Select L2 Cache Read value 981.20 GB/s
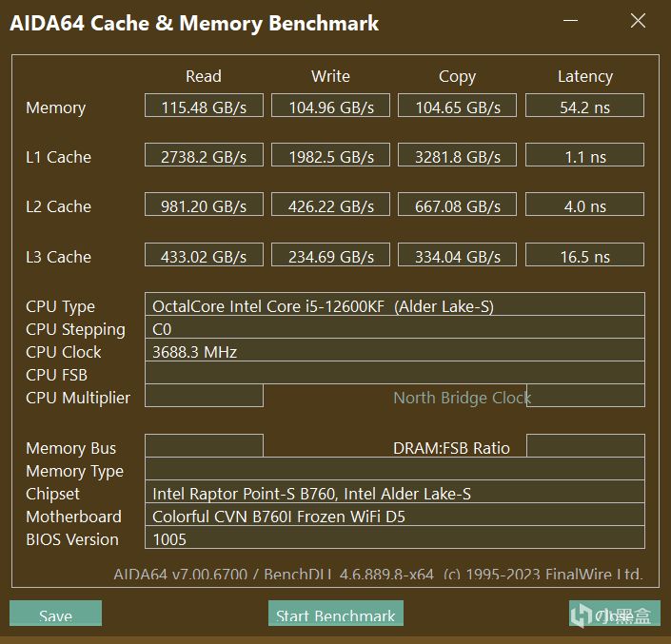 pyautogui.click(x=204, y=205)
